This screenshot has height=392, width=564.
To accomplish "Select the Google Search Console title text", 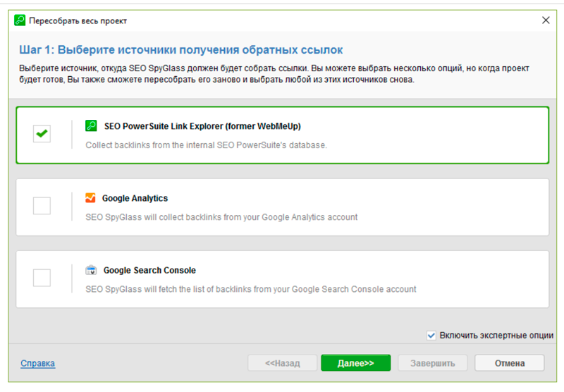I will 149,270.
